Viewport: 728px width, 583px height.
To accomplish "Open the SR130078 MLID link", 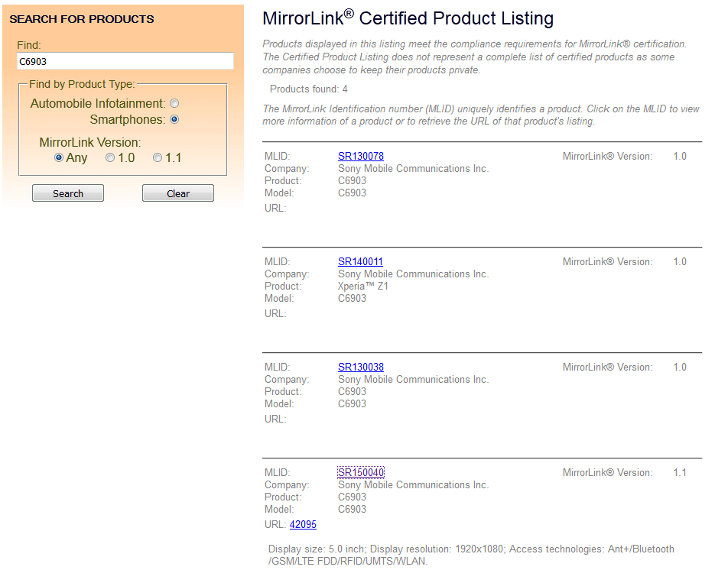I will point(361,157).
